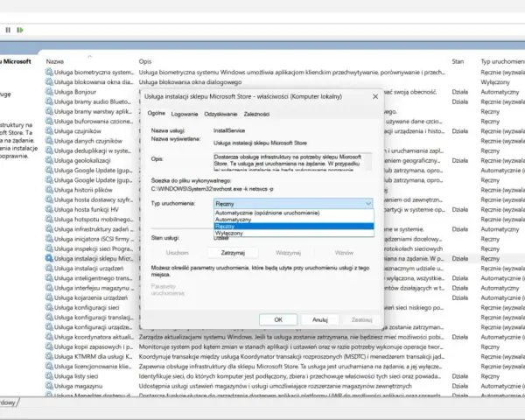The width and height of the screenshot is (525, 420).
Task: Select the Usługa koordynatora aktuali row
Action: click(x=284, y=337)
